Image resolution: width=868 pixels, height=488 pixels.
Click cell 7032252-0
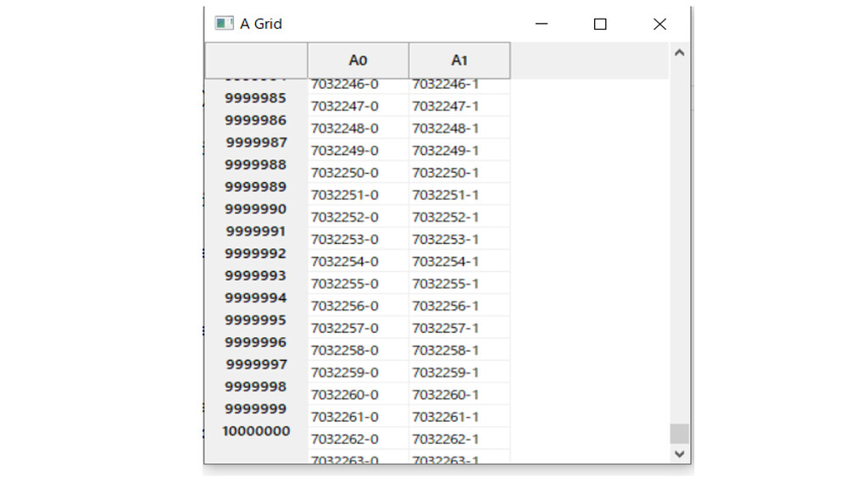359,217
